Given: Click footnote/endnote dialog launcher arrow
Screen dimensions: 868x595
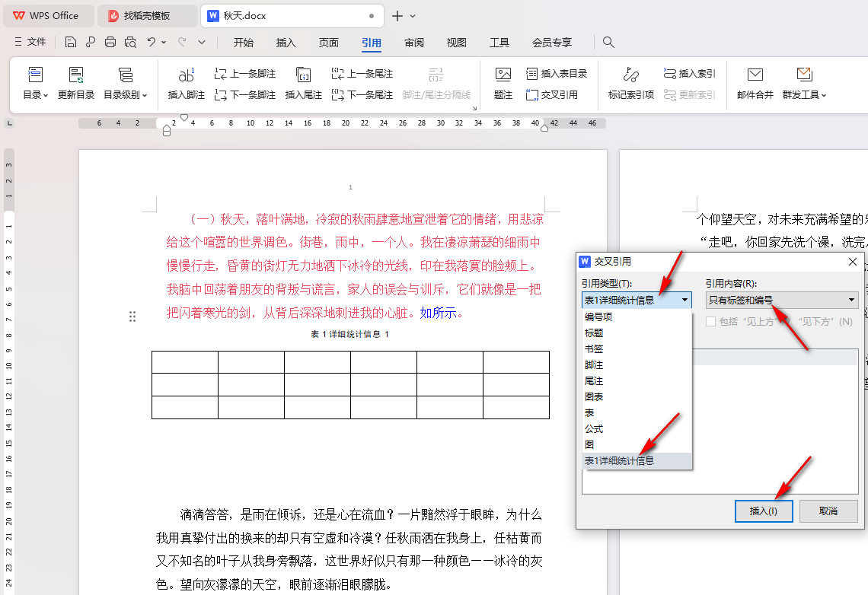Looking at the screenshot, I should [x=474, y=108].
